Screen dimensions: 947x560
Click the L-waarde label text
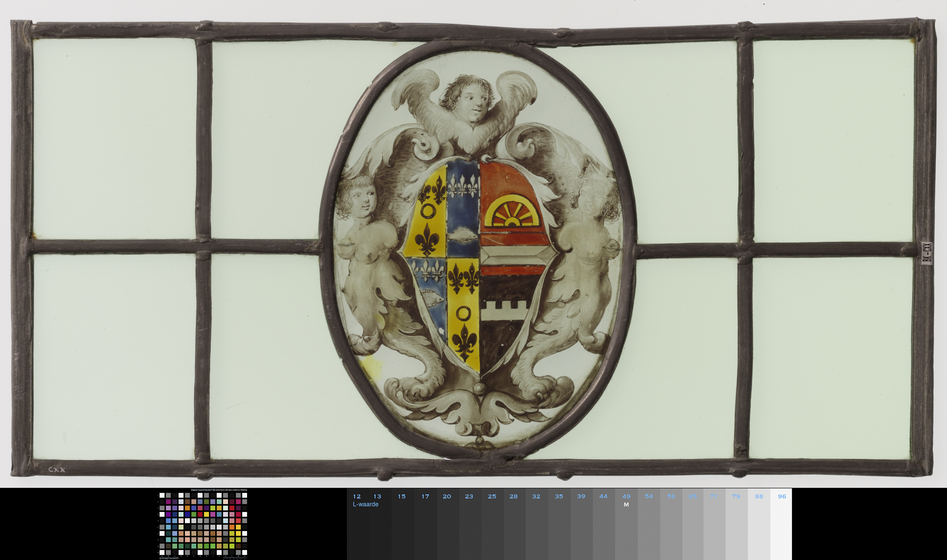[x=366, y=504]
